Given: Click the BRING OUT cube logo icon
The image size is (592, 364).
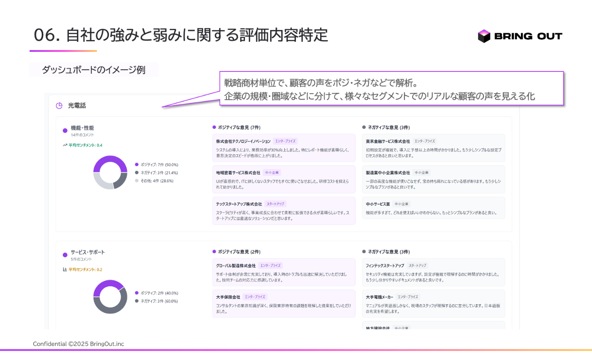Looking at the screenshot, I should point(484,36).
